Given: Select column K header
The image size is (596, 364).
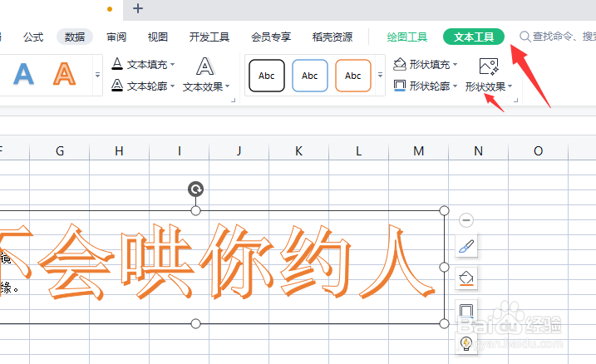Looking at the screenshot, I should point(298,151).
